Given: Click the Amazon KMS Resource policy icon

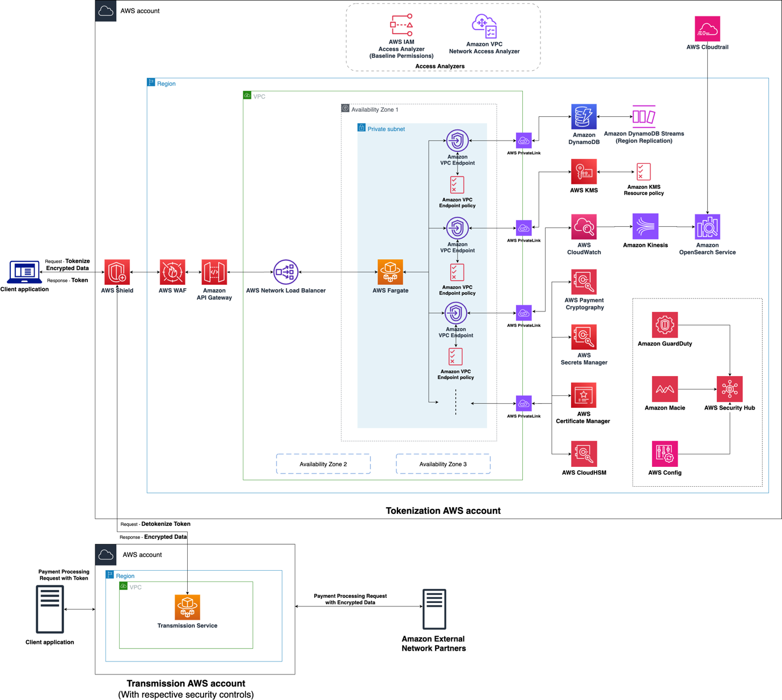Looking at the screenshot, I should pos(644,172).
